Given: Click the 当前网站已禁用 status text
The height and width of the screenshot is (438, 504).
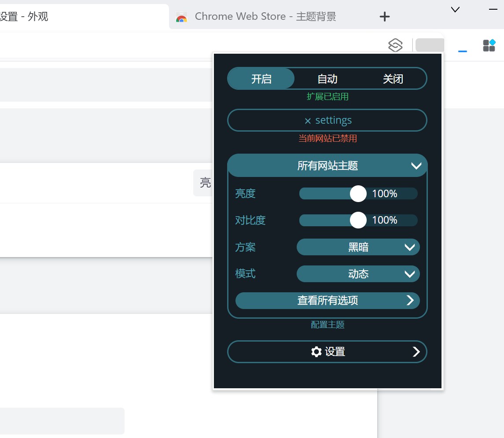Looking at the screenshot, I should click(x=327, y=139).
